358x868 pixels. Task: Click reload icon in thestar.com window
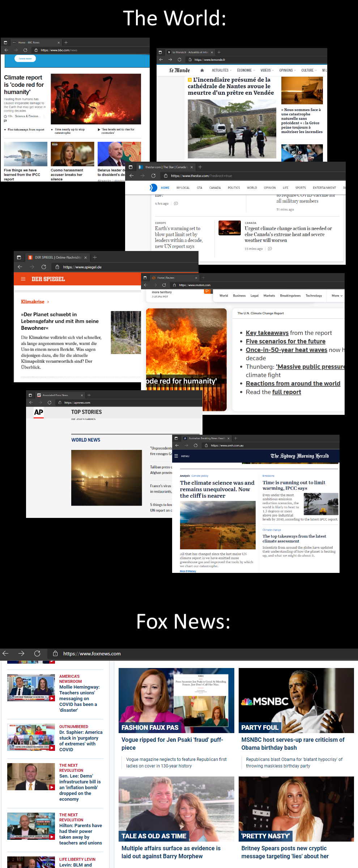pos(153,176)
